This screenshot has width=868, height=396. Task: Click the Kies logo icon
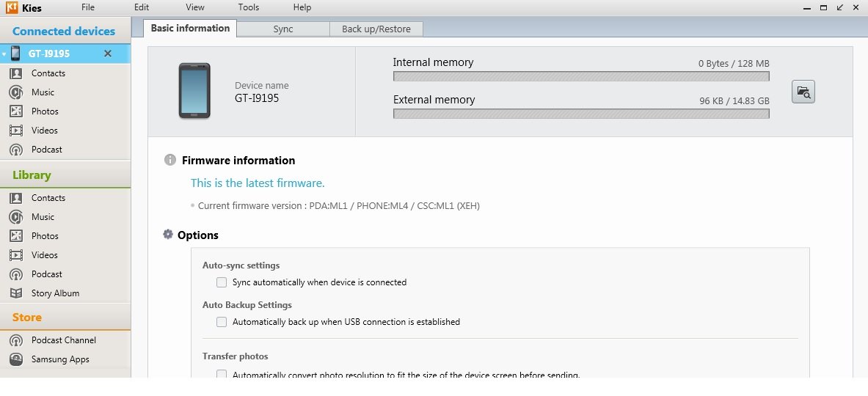click(12, 7)
